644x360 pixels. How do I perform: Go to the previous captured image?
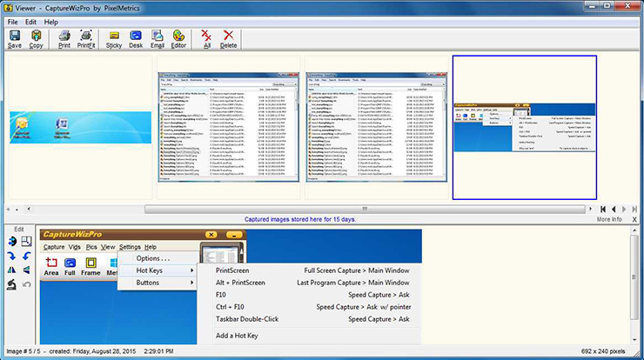(x=614, y=210)
